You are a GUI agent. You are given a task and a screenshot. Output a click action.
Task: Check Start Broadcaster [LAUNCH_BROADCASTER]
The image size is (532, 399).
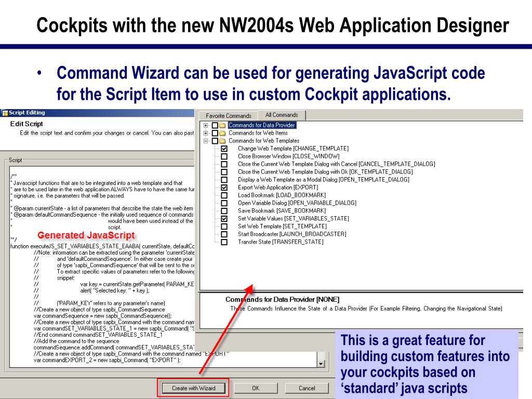(x=224, y=234)
